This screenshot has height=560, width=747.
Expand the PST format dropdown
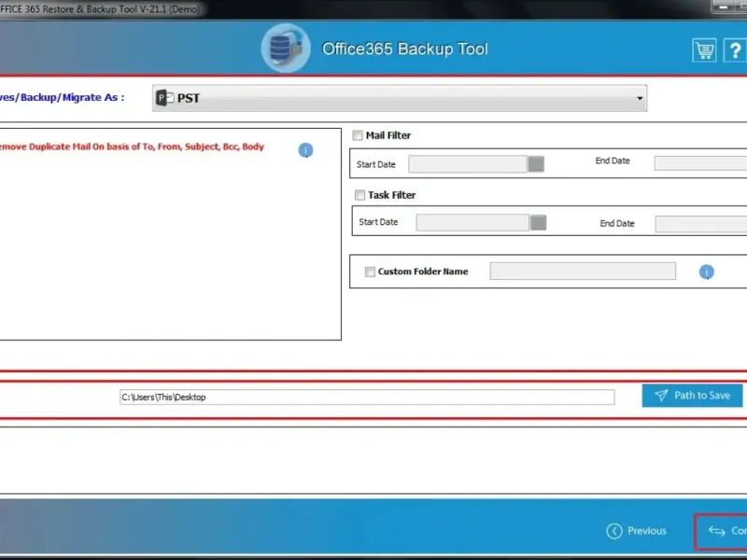click(x=400, y=98)
